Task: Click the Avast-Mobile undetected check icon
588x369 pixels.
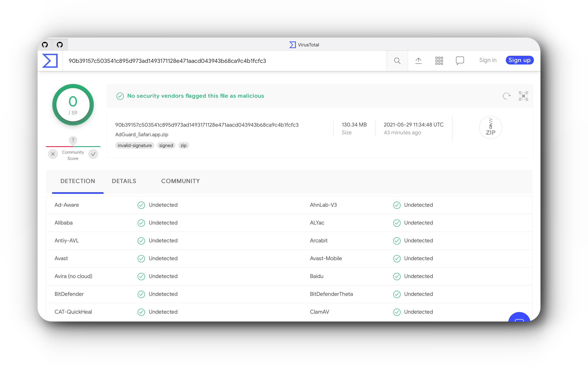Action: [x=397, y=259]
